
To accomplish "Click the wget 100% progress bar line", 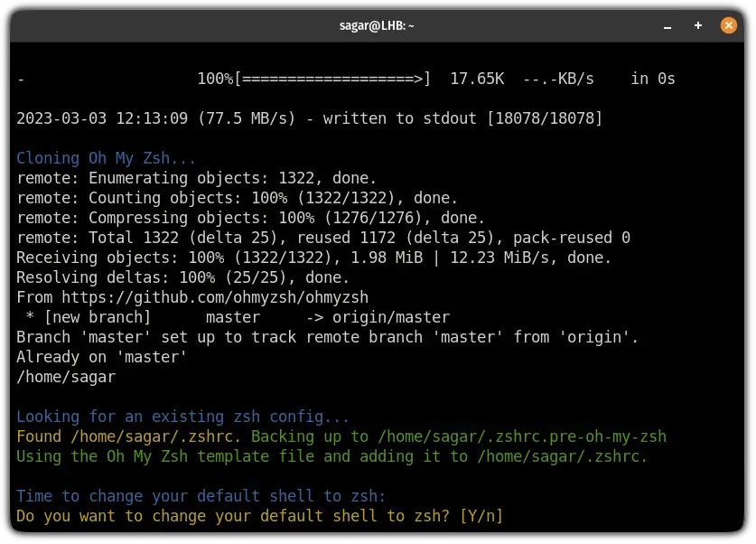I will tap(346, 79).
